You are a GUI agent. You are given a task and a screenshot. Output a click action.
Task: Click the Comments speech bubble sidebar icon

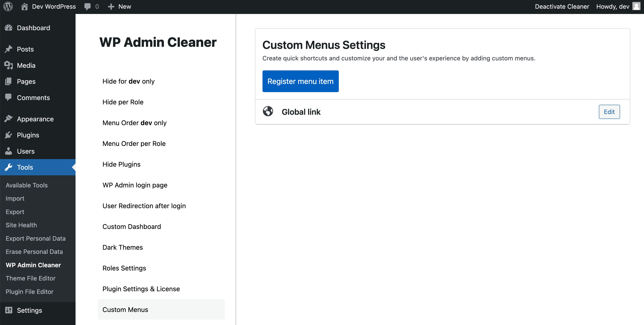click(x=8, y=97)
